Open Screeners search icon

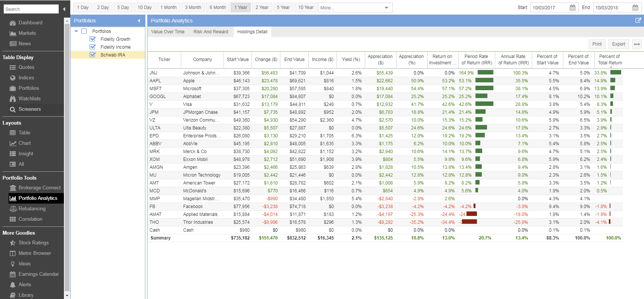tap(13, 109)
